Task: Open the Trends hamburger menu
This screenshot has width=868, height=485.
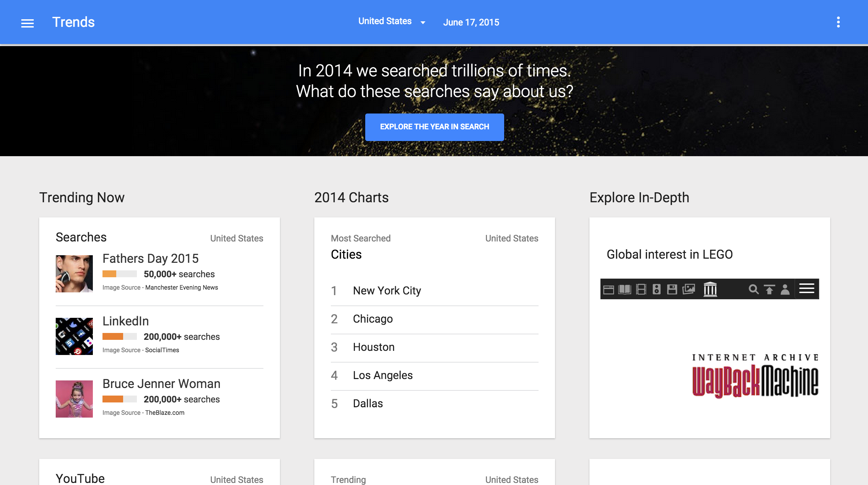Action: [28, 23]
